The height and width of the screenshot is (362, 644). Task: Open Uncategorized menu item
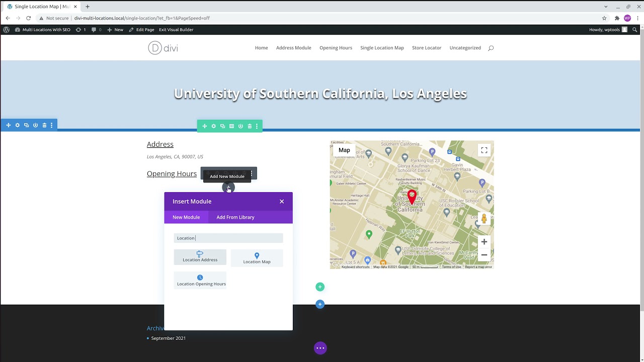(x=465, y=48)
